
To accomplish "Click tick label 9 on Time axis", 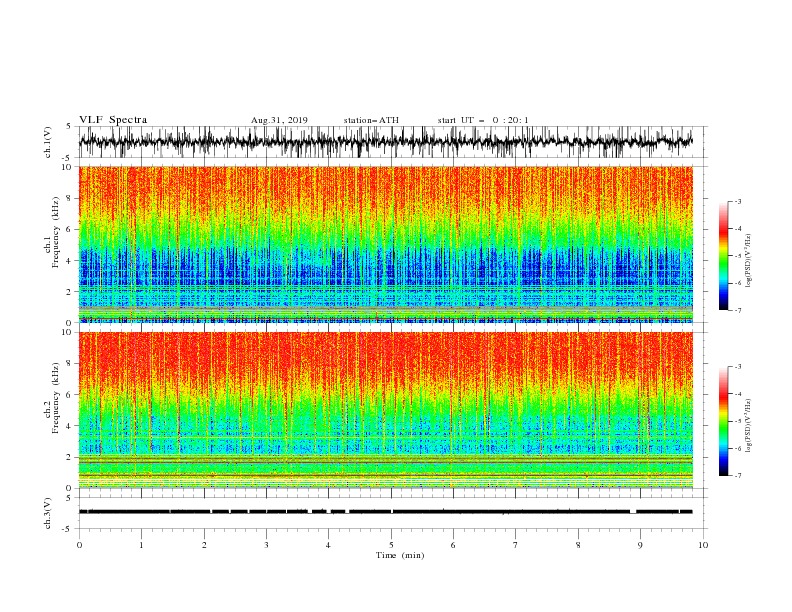I will pos(640,545).
